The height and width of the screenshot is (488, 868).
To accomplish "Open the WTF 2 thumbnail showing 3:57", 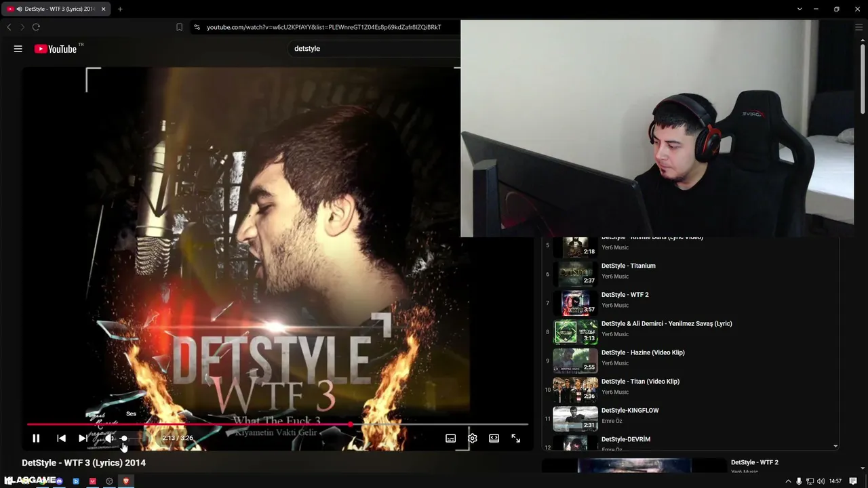I will 575,303.
